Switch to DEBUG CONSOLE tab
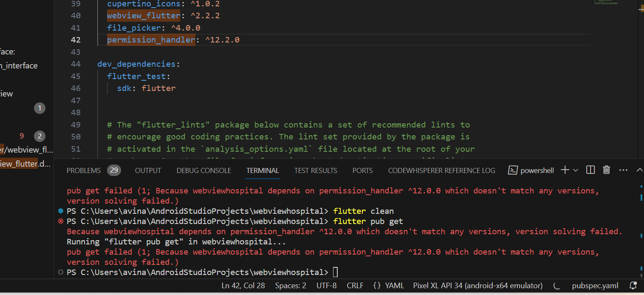644x295 pixels. point(204,170)
